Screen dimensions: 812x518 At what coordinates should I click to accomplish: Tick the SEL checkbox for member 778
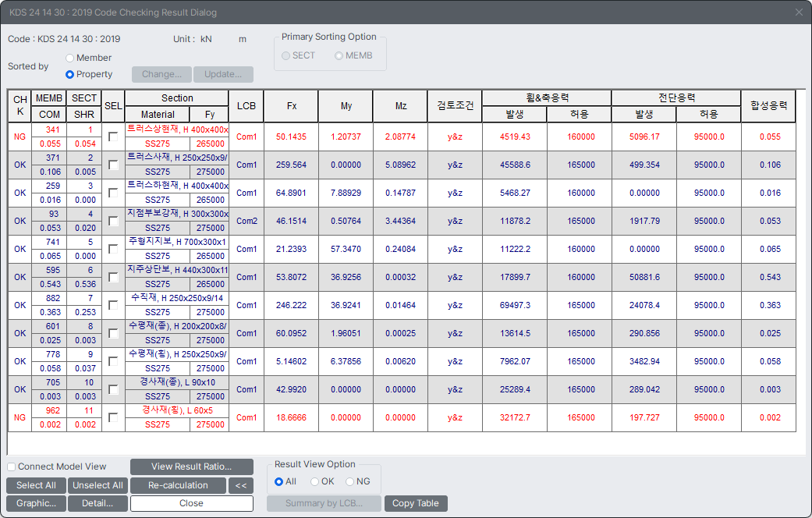(x=113, y=361)
